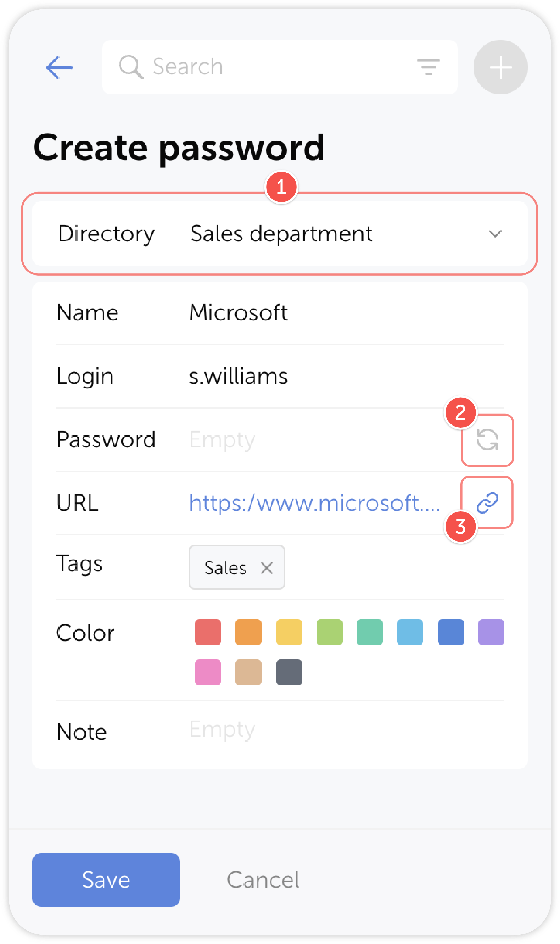Cancel password creation
The height and width of the screenshot is (944, 560).
pos(263,880)
